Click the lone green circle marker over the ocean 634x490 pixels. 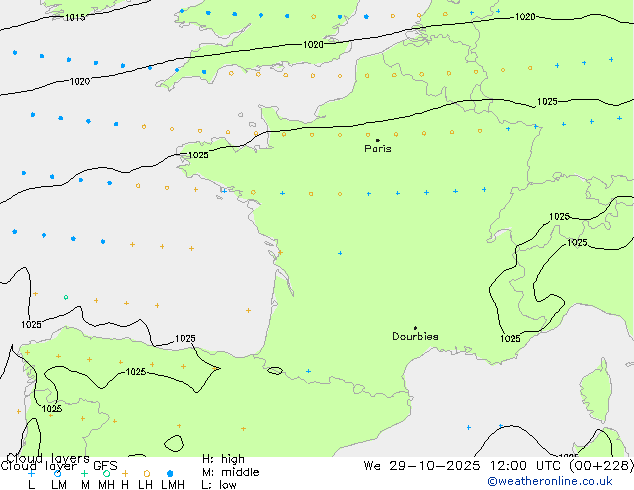click(66, 297)
